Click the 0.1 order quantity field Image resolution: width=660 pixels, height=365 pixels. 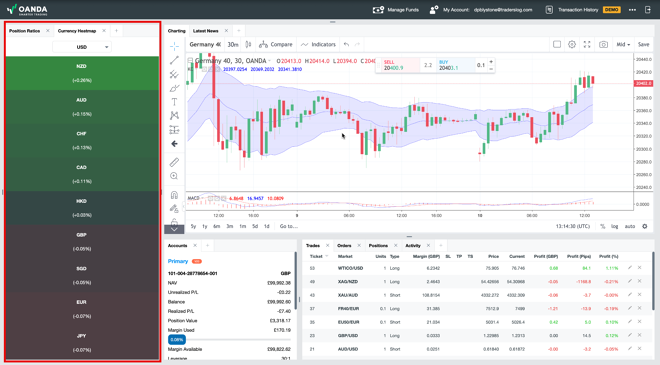click(x=481, y=65)
